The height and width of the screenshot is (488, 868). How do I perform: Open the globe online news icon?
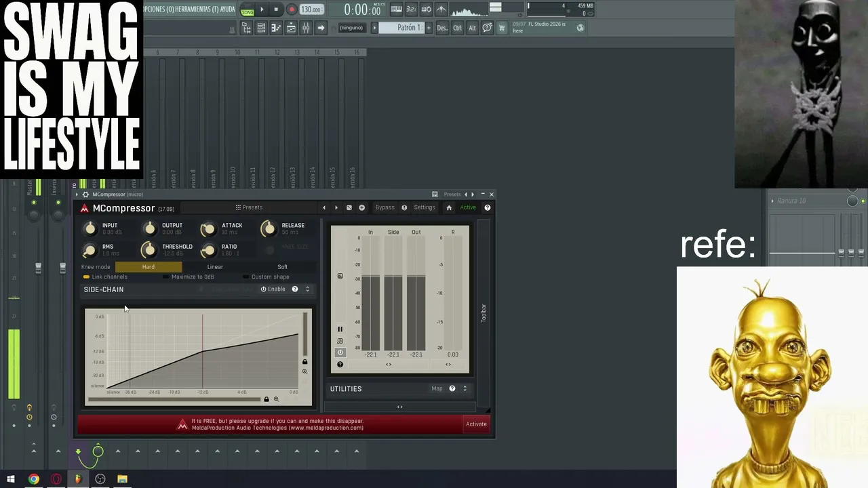(x=580, y=28)
